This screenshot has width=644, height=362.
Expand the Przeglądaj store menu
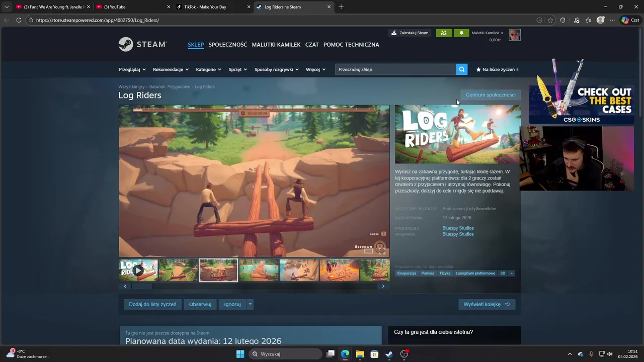click(x=132, y=69)
